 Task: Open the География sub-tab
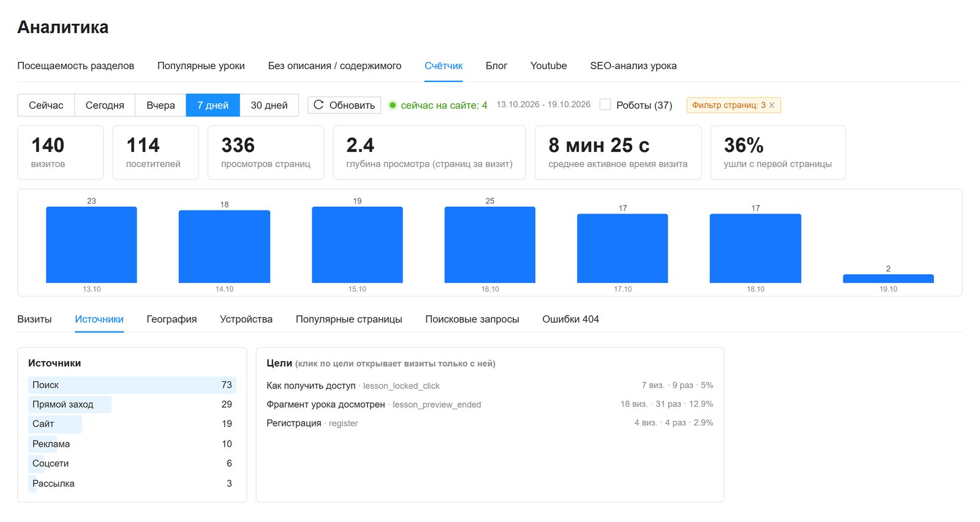point(171,319)
